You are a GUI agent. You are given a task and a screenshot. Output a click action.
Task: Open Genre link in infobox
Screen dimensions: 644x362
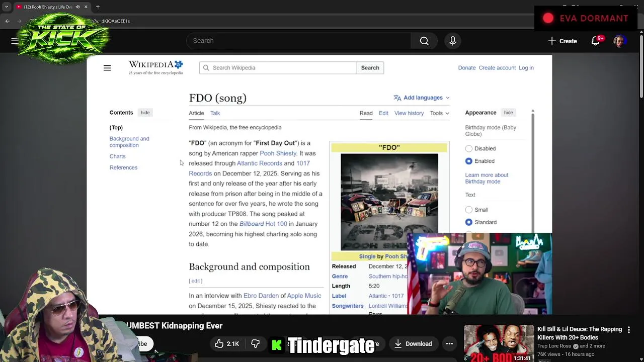tap(340, 277)
